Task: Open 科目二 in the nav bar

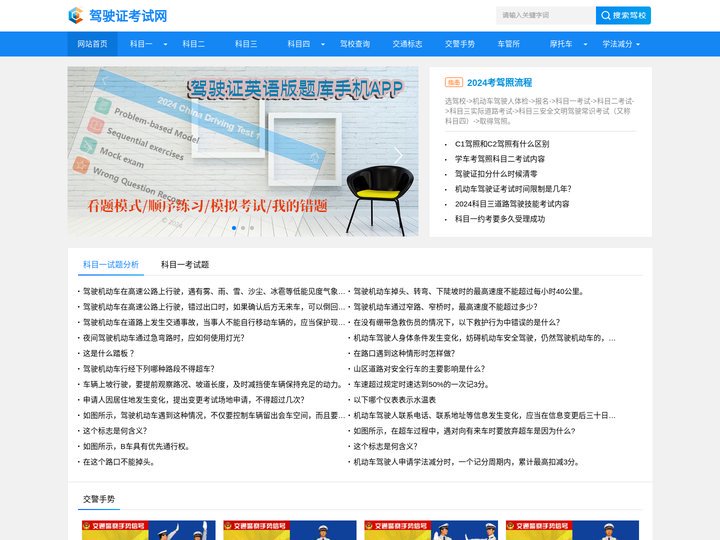Action: pos(193,44)
